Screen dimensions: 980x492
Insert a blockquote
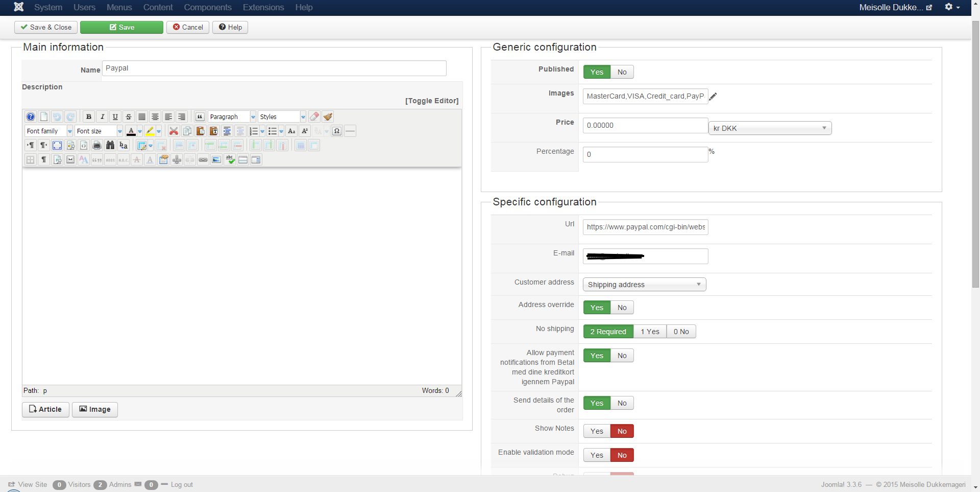point(200,116)
